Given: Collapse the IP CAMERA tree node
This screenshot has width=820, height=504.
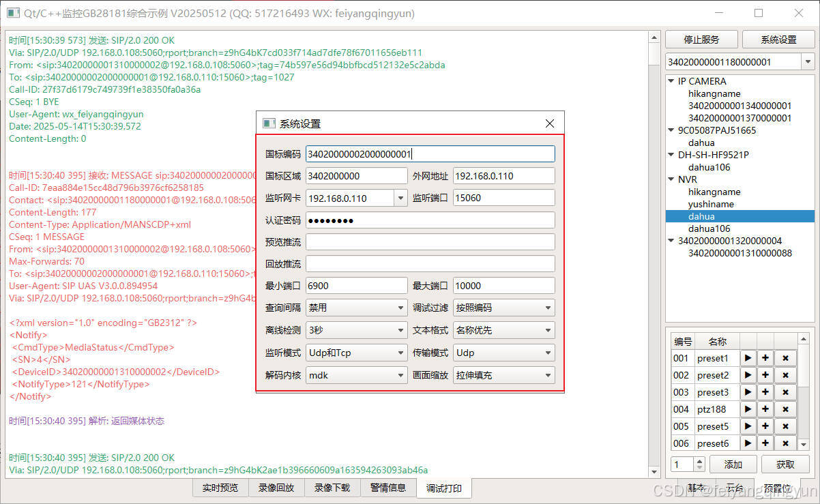Looking at the screenshot, I should point(671,81).
